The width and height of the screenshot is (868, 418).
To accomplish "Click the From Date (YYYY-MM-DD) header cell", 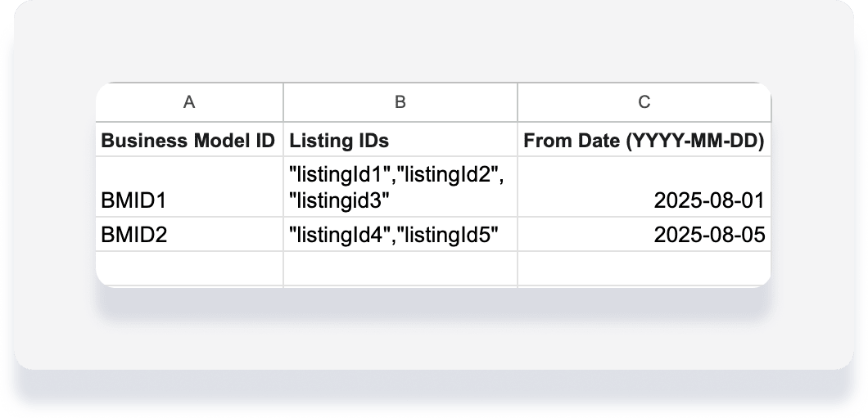I will tap(644, 139).
